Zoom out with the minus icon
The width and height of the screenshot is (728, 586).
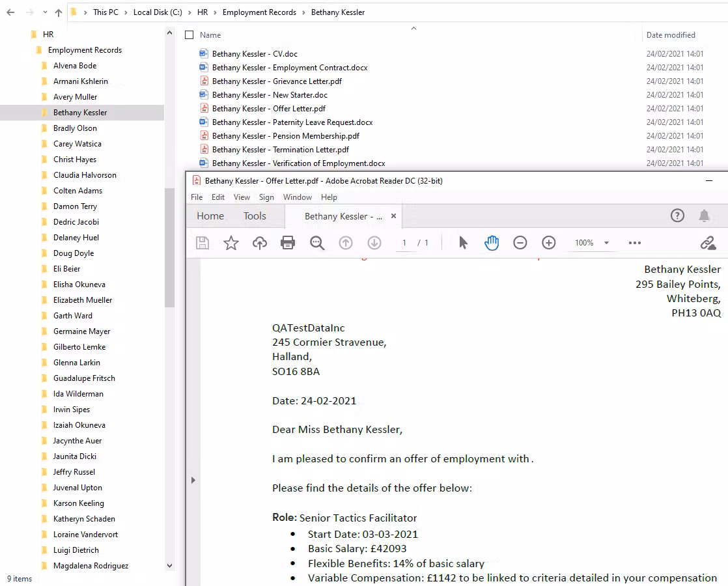[520, 243]
